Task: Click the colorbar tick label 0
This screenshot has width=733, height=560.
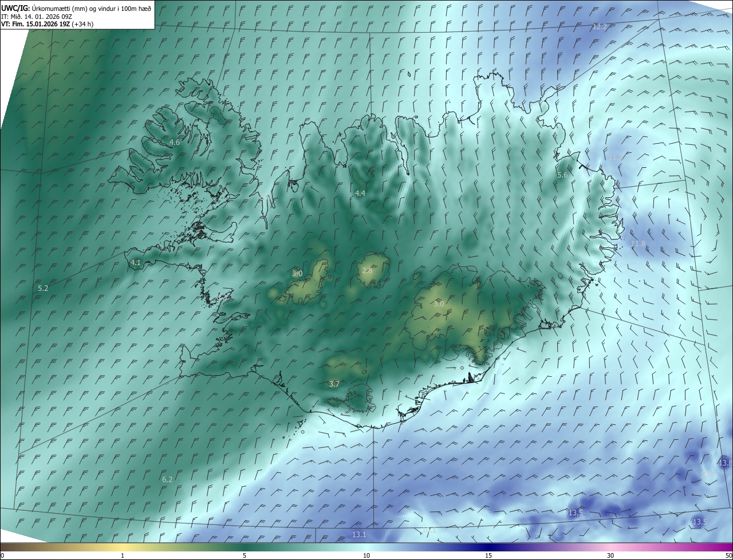Action: [2, 555]
